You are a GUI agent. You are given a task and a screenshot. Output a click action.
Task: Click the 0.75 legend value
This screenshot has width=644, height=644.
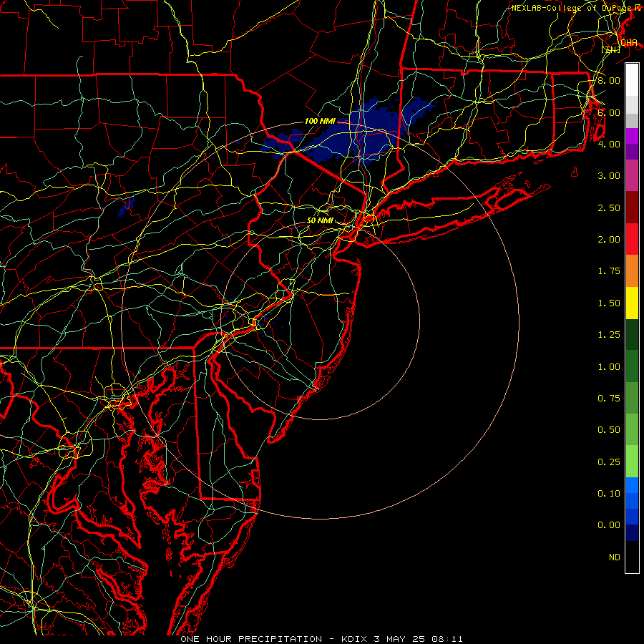(x=609, y=399)
